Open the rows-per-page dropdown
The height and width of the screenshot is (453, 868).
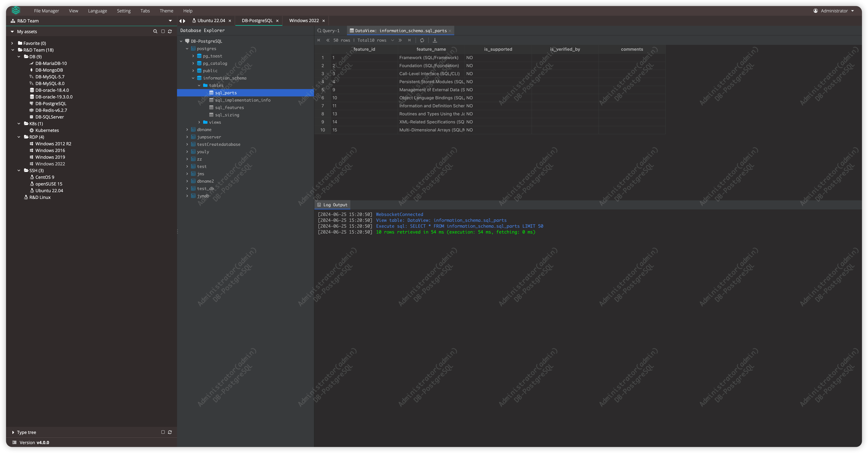tap(392, 40)
